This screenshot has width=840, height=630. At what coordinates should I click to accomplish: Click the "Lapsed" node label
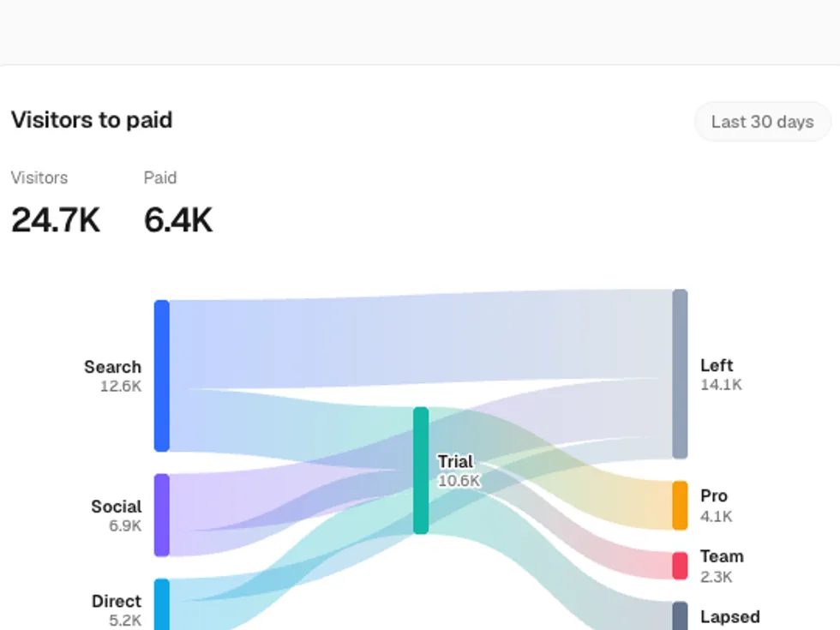coord(729,616)
